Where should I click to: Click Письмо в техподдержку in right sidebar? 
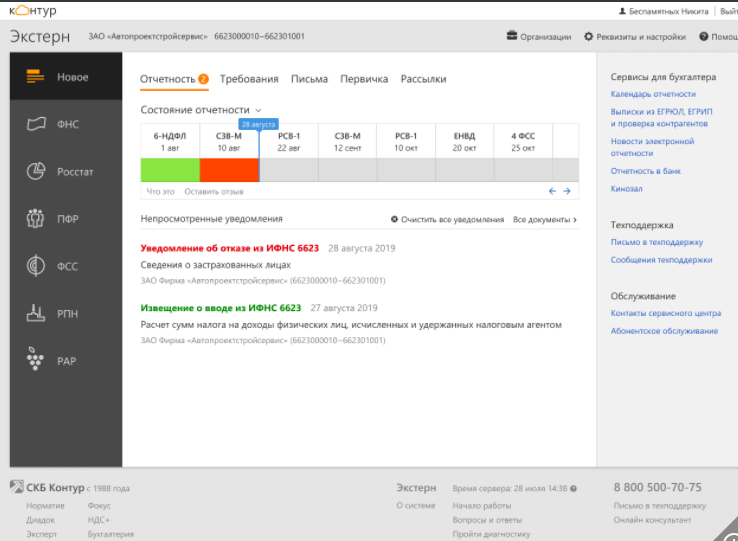pos(657,242)
